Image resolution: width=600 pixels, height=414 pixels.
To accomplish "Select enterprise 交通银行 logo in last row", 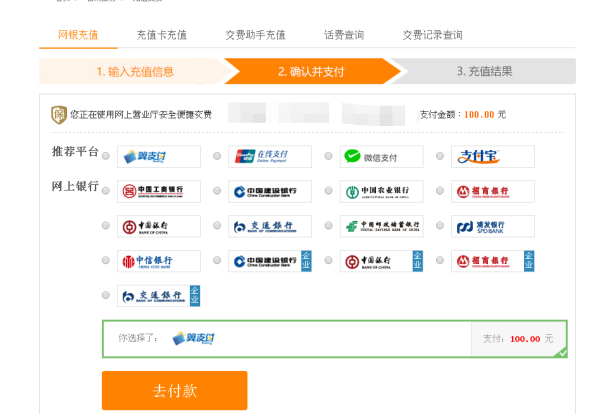I will click(x=159, y=296).
